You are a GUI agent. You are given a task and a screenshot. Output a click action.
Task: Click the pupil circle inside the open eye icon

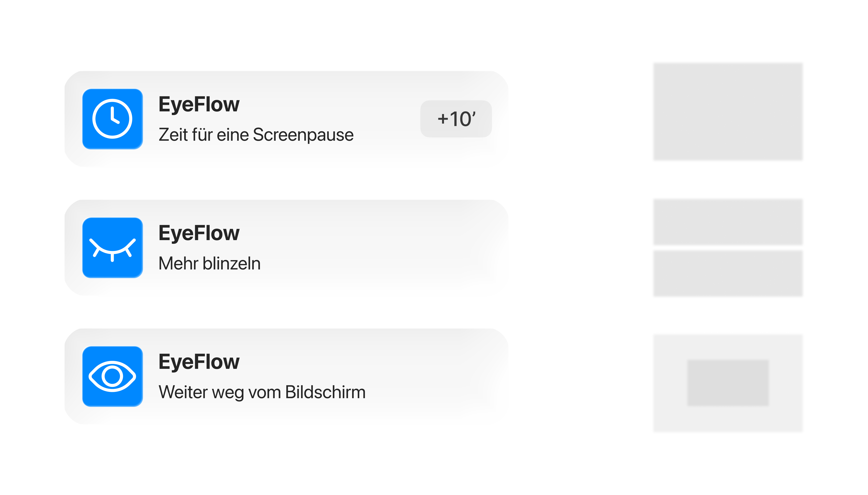click(x=112, y=376)
